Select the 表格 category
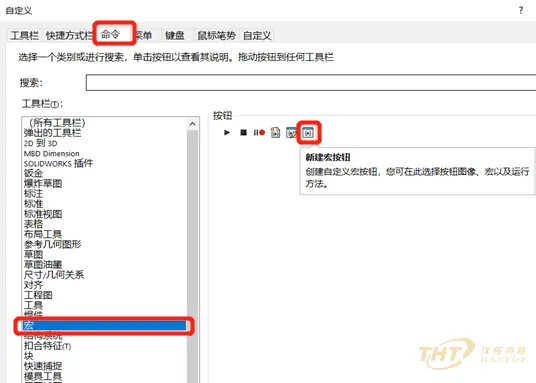 coord(33,224)
